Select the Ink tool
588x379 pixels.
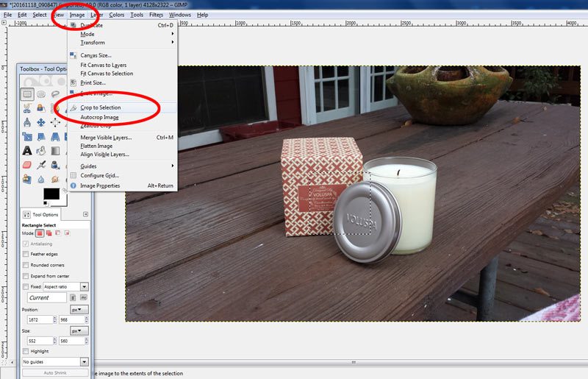pos(55,165)
